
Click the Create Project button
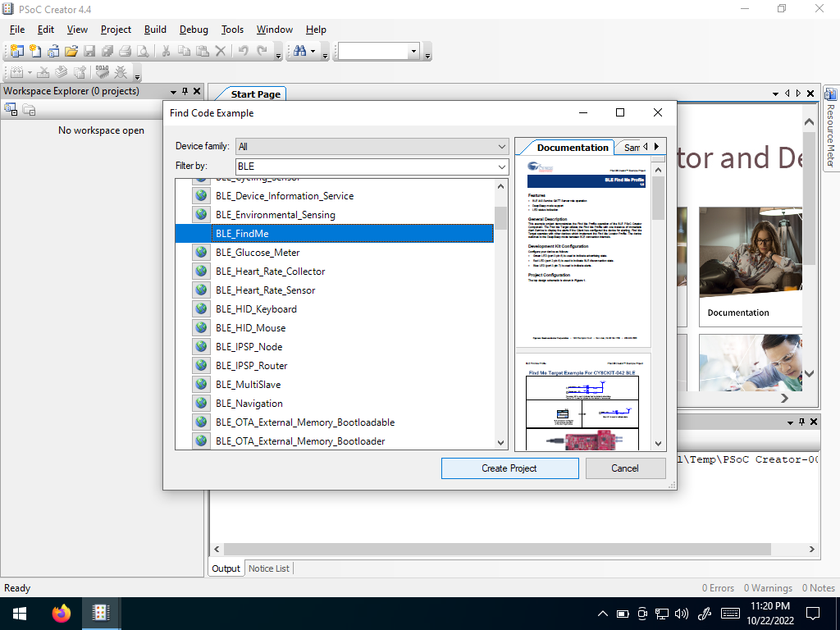point(509,468)
